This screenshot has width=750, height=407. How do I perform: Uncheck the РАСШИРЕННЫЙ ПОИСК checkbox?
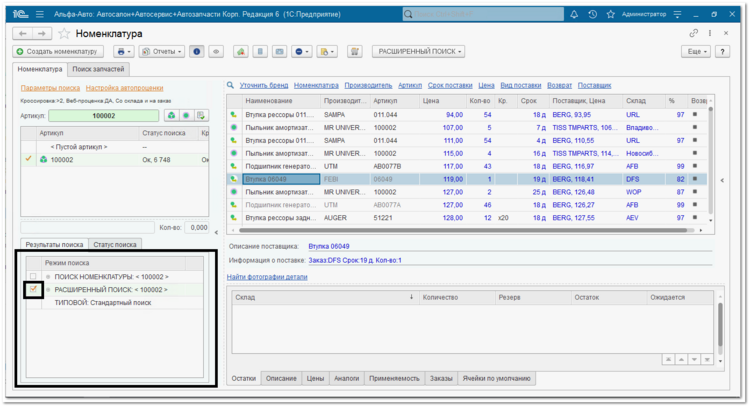click(x=33, y=289)
